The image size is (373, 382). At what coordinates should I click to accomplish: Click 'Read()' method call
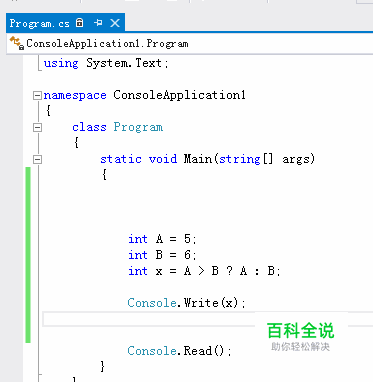pyautogui.click(x=204, y=351)
